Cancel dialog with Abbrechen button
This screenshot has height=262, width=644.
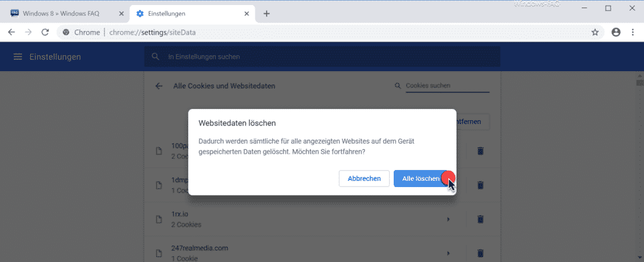(364, 178)
